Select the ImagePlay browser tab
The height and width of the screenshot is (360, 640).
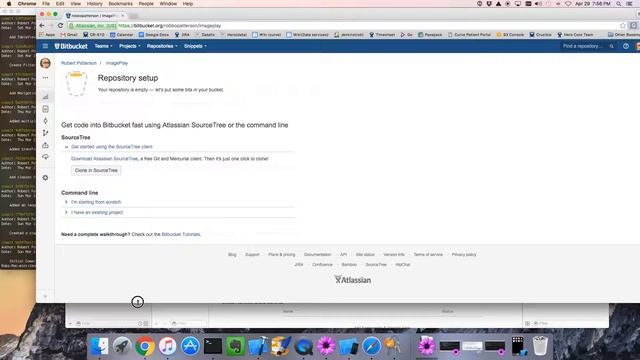click(95, 16)
